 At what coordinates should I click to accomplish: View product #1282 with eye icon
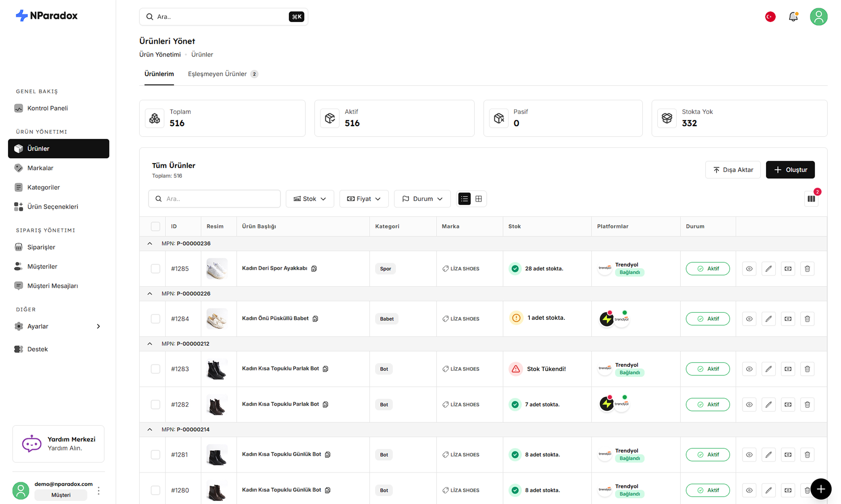click(749, 405)
